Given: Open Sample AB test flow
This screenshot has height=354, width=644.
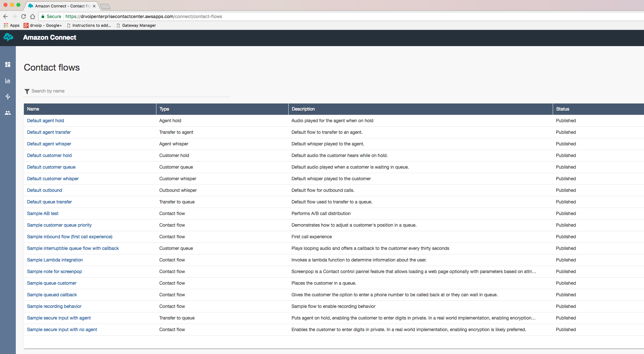Looking at the screenshot, I should pos(43,213).
